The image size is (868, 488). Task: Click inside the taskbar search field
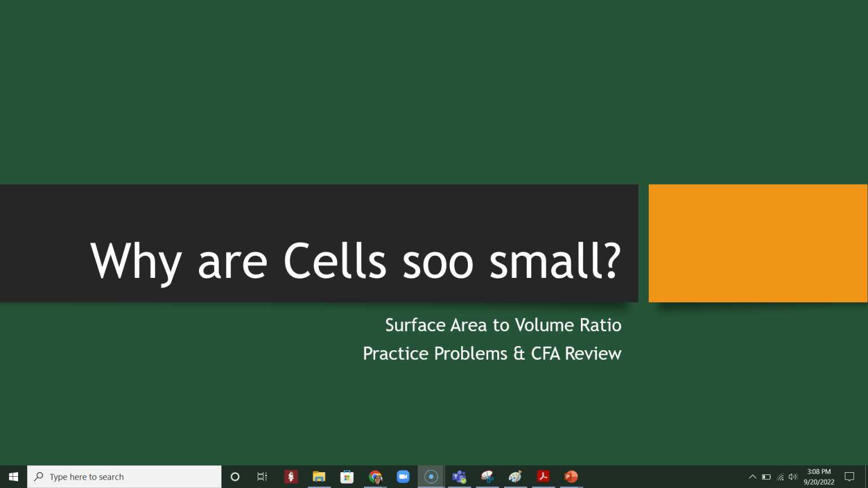coord(124,476)
